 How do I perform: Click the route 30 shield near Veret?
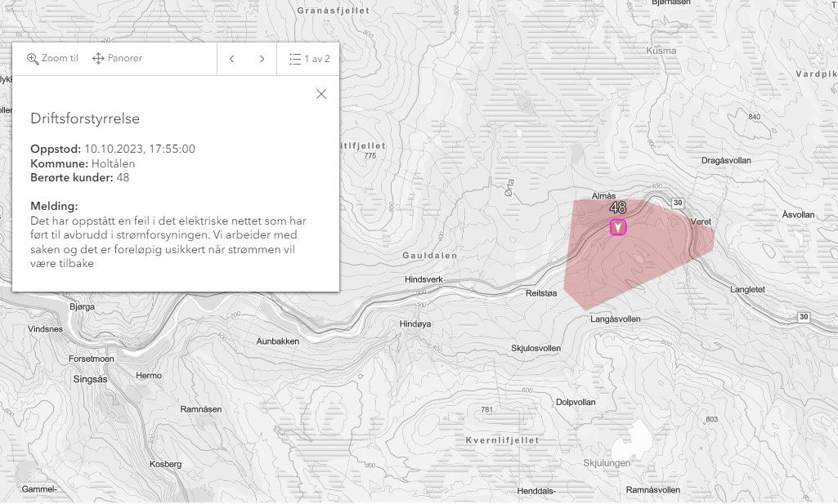tap(677, 203)
